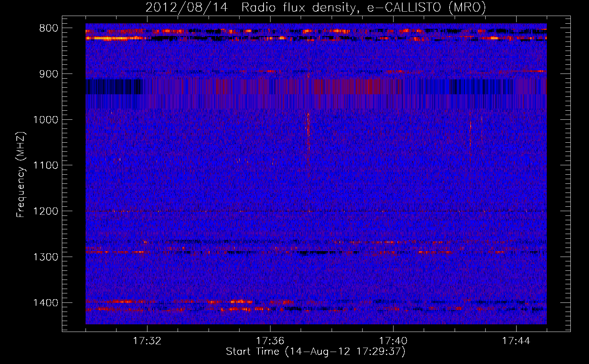This screenshot has width=589, height=364.
Task: Click the red-striped interference band between 900 and 950 MHz
Action: coord(316,87)
